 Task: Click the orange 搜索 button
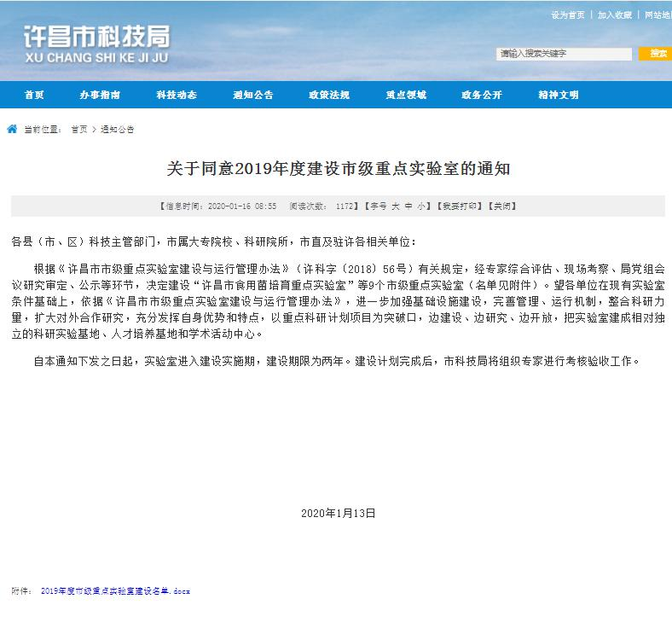[x=656, y=54]
